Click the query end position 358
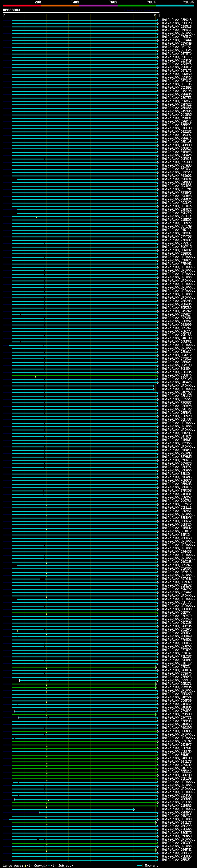 [155, 15]
